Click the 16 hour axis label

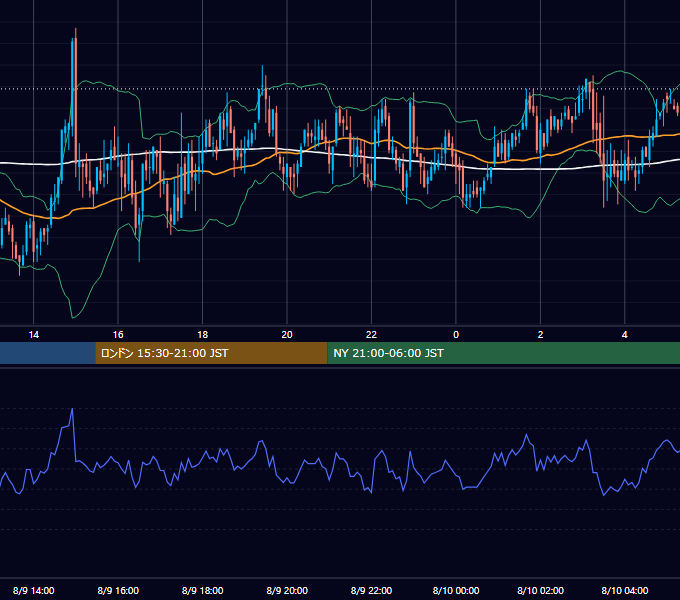coord(118,335)
